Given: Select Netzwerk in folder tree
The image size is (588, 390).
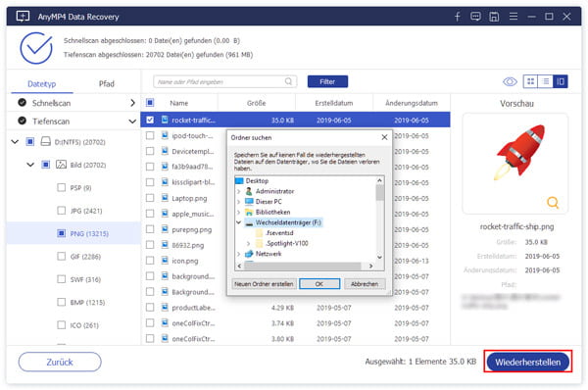Looking at the screenshot, I should 269,254.
